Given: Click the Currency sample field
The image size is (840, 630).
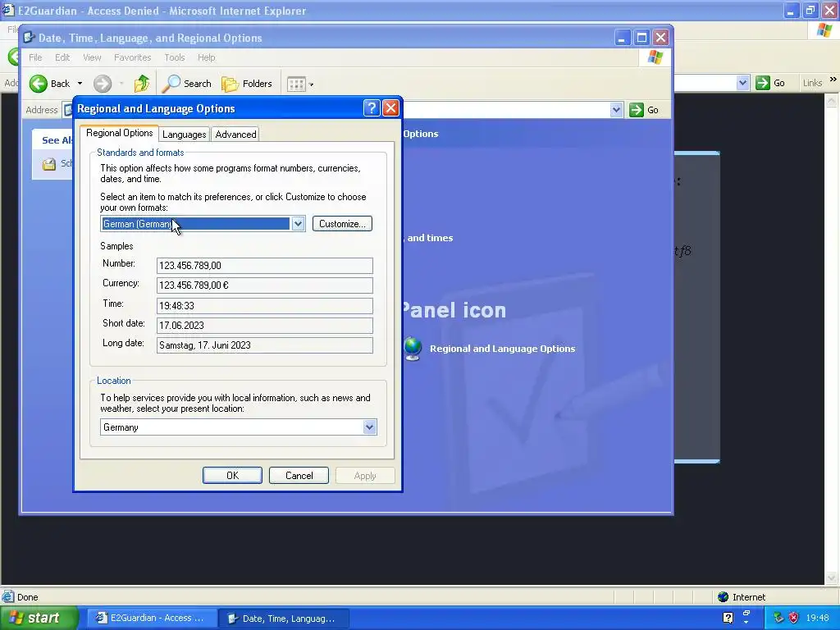Looking at the screenshot, I should 265,285.
